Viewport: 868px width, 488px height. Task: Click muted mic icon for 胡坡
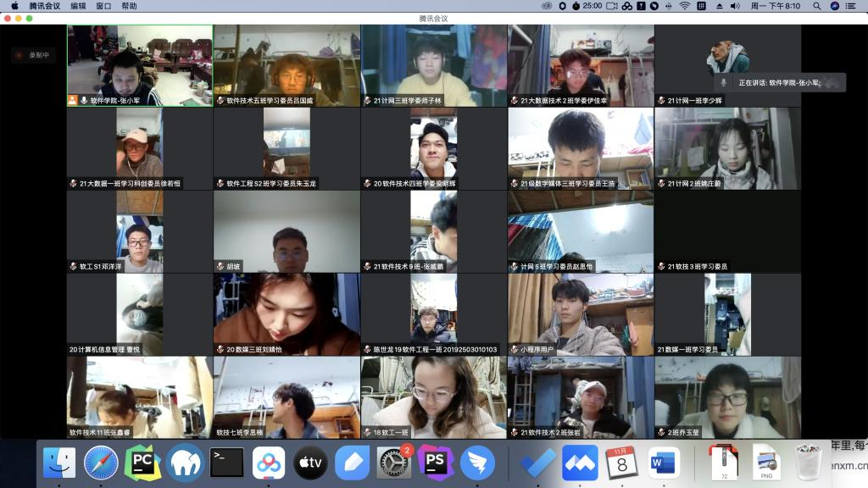[220, 266]
